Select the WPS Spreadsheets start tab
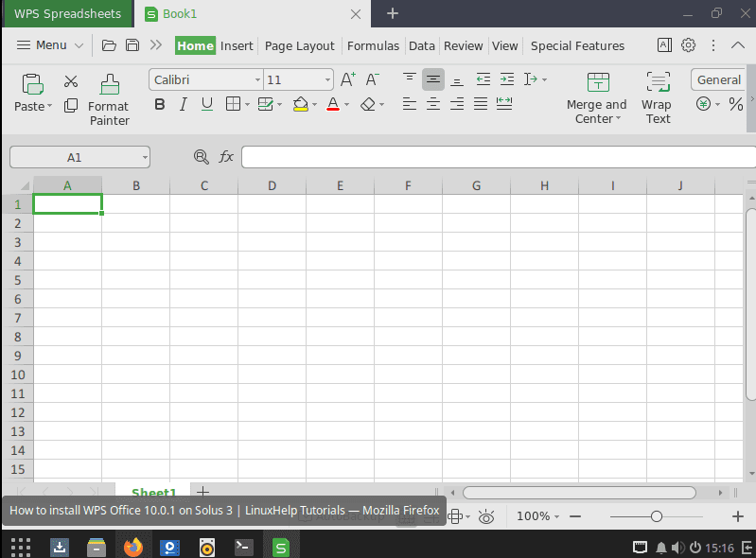Screen dimensions: 756x558 click(67, 13)
